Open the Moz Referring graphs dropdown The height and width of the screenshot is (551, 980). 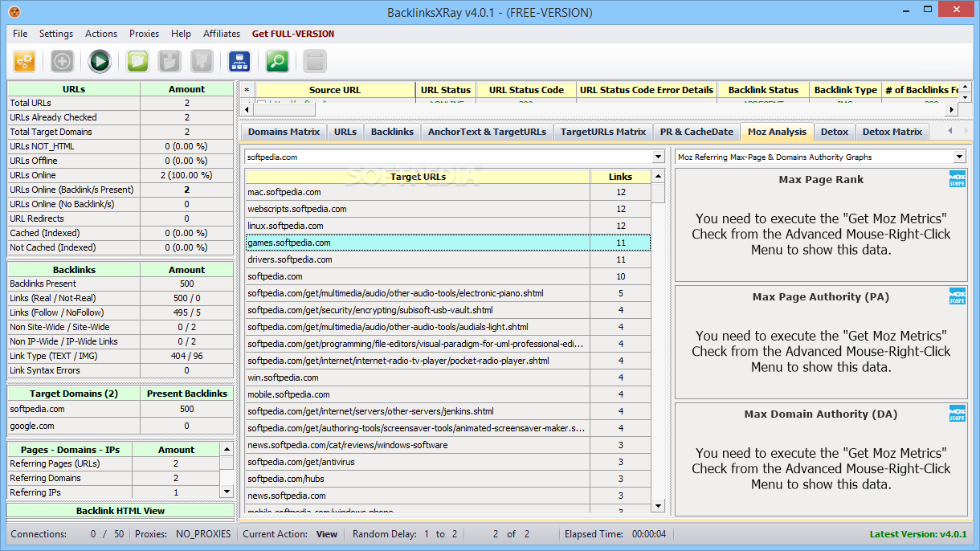pos(959,157)
